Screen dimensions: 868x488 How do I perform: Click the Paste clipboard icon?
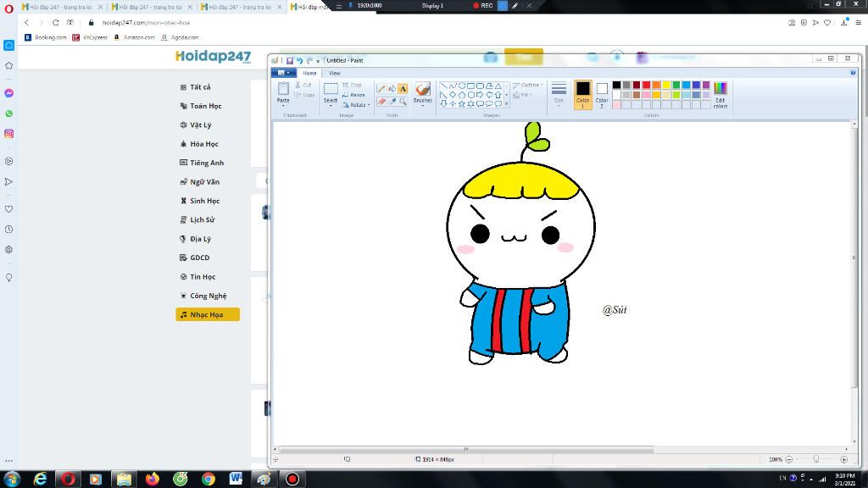[283, 88]
